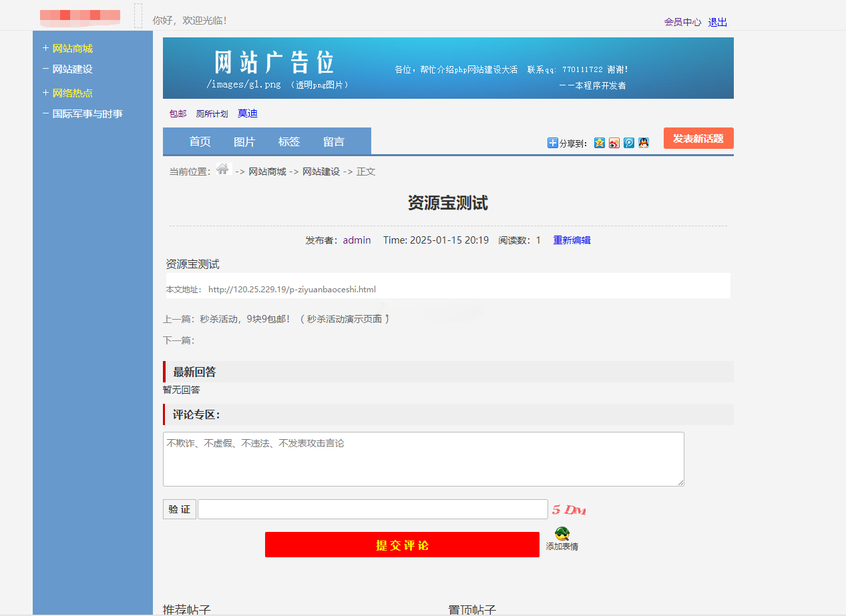Image resolution: width=846 pixels, height=616 pixels.
Task: Open the 莫迪 tag link
Action: click(x=247, y=113)
